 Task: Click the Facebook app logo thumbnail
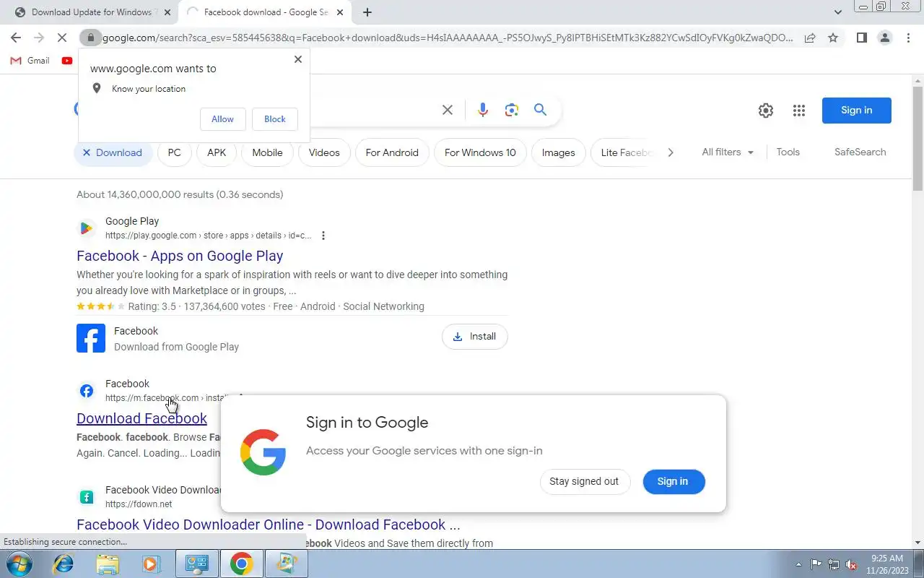[x=91, y=338]
